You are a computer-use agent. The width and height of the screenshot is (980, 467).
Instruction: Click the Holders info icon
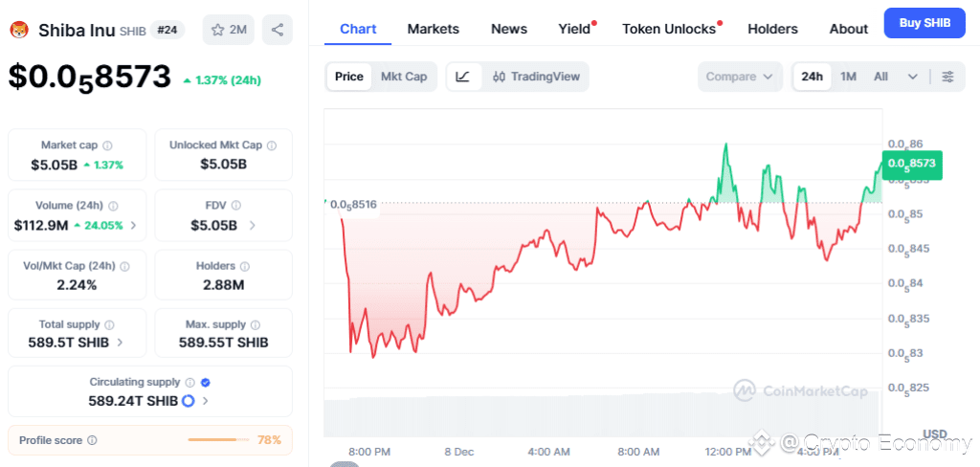(245, 266)
